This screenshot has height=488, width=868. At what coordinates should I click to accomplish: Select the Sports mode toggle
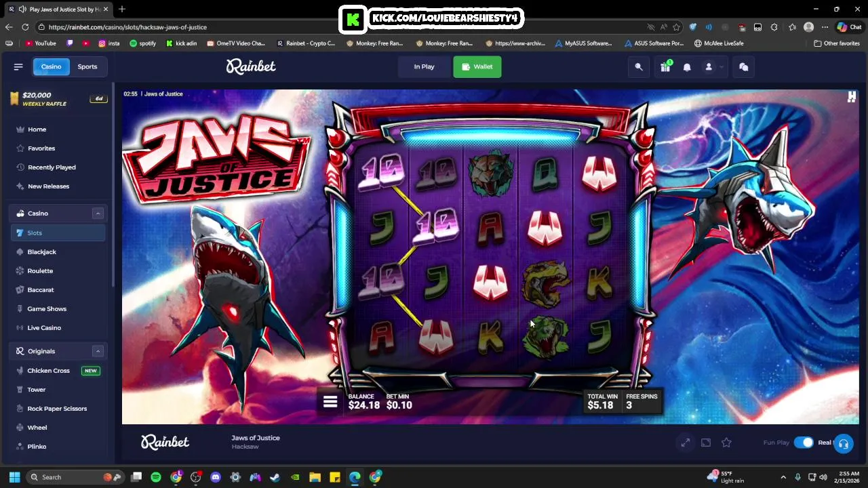87,66
